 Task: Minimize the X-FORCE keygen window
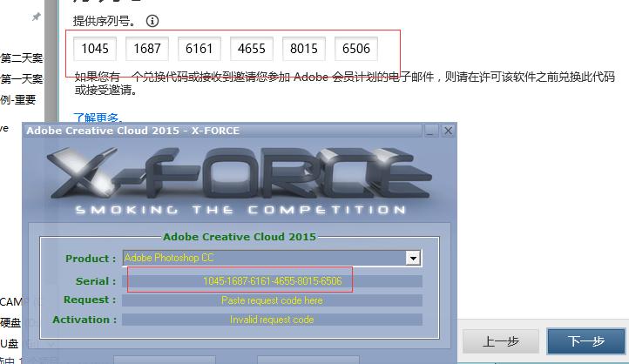click(431, 131)
